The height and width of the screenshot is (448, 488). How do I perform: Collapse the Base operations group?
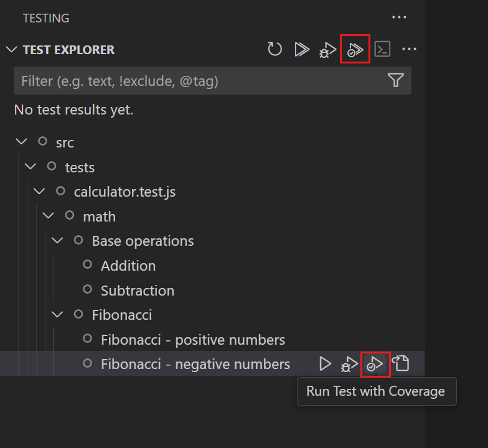(x=57, y=241)
